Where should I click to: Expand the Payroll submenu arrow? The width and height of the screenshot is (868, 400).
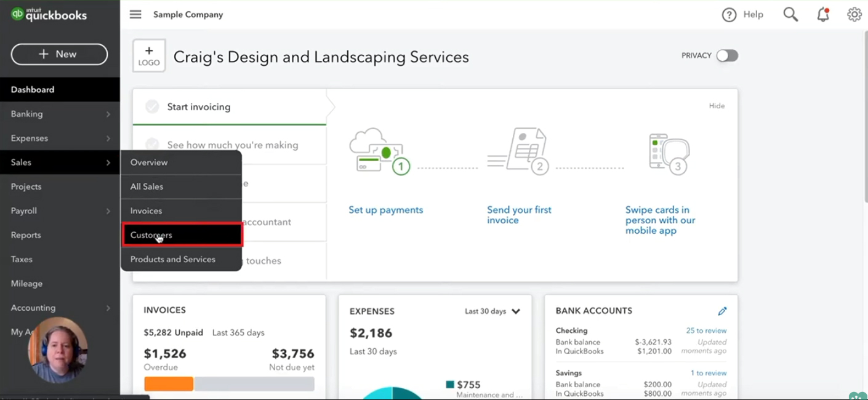(108, 211)
